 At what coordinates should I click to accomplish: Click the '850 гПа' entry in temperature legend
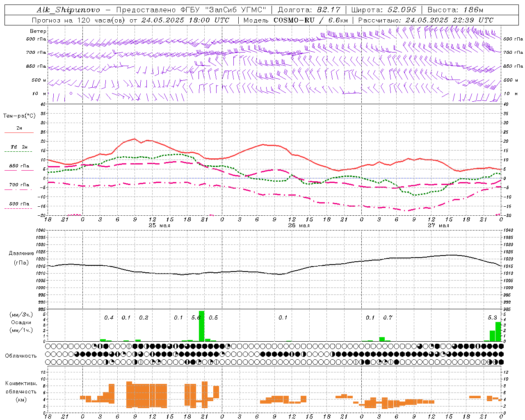[x=19, y=166]
